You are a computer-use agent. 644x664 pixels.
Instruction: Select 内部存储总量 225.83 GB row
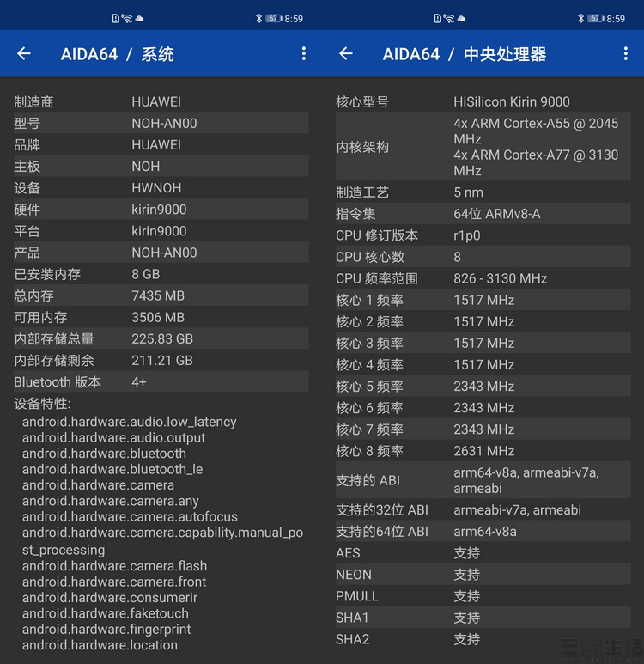tap(161, 339)
